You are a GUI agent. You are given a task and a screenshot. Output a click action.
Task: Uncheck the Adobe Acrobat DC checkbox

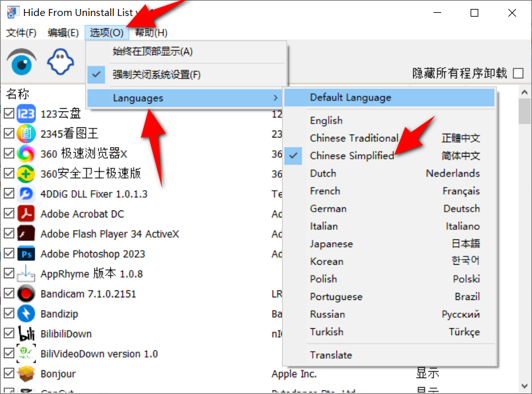pyautogui.click(x=9, y=214)
